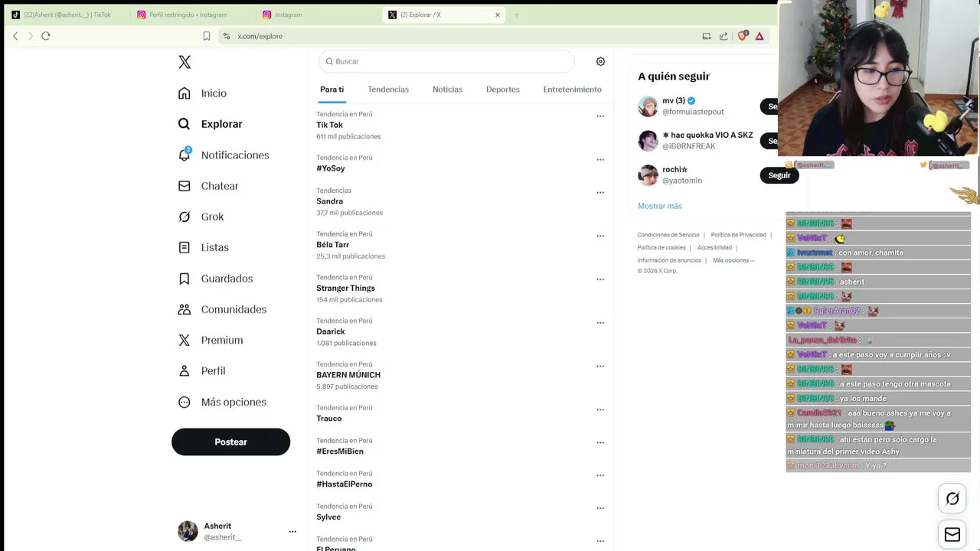Switch to the Tendencias tab
Screen dimensions: 980x551
388,90
